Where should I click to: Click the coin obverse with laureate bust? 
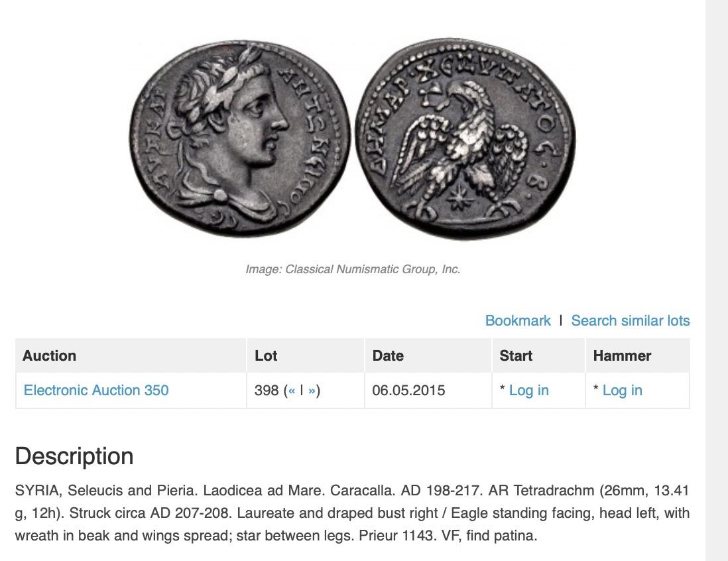tap(239, 138)
